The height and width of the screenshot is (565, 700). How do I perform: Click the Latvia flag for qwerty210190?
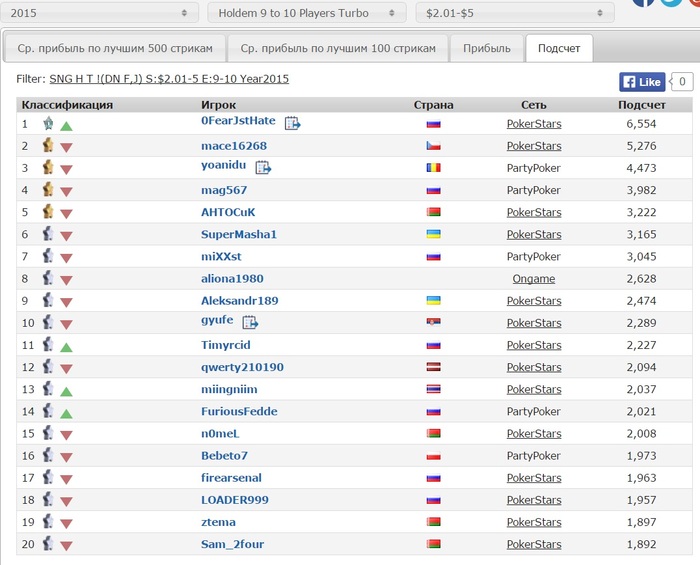pyautogui.click(x=433, y=367)
